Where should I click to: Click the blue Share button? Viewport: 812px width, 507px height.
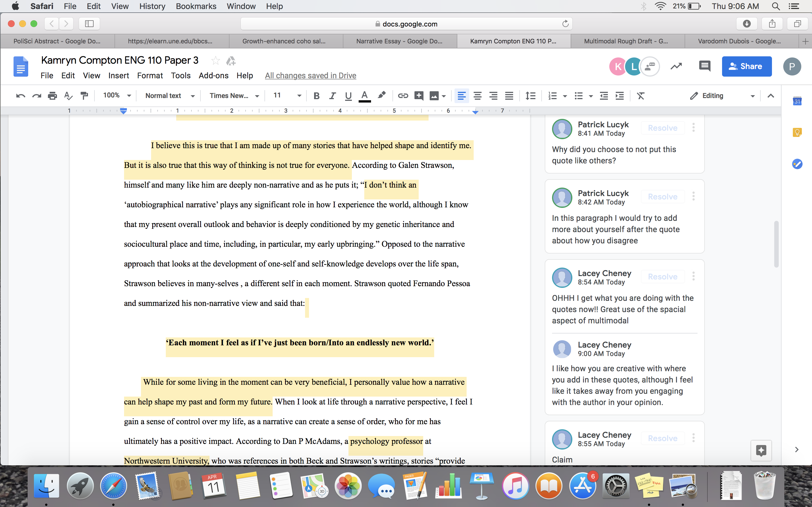[747, 66]
